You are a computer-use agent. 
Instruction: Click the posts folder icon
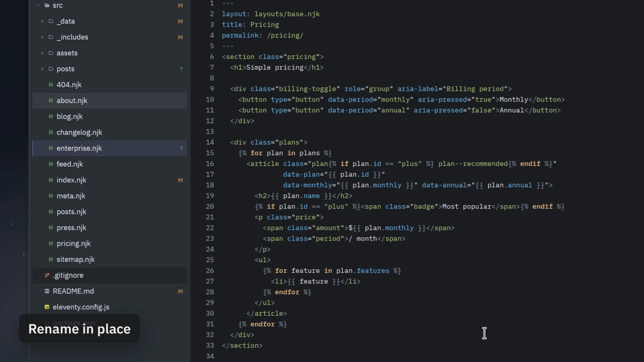pos(51,69)
